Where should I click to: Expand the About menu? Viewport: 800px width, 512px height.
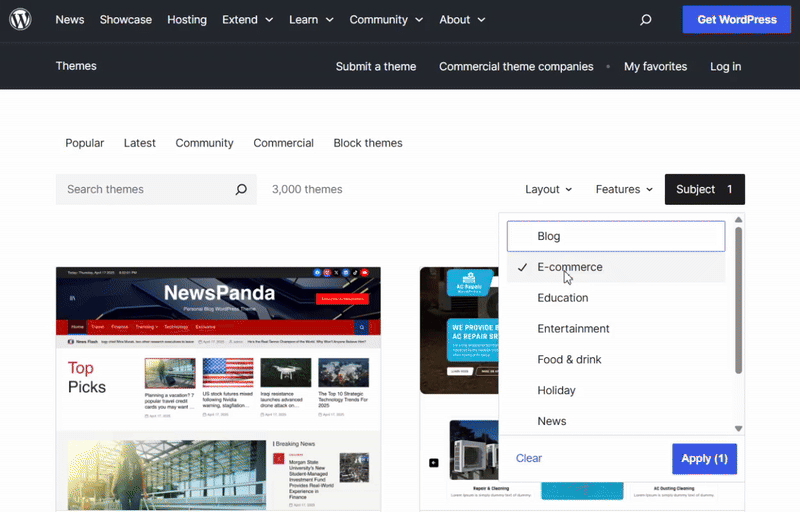pos(462,20)
